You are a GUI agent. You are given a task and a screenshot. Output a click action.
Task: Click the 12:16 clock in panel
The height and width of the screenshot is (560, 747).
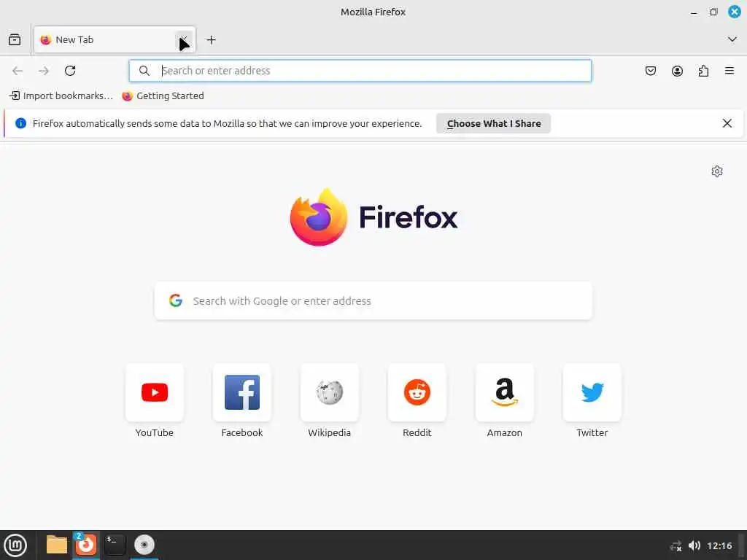[719, 545]
